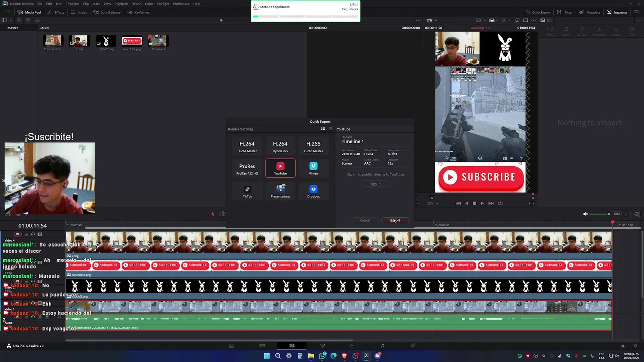Select the Counter-strike clip thumbnail

pyautogui.click(x=53, y=41)
